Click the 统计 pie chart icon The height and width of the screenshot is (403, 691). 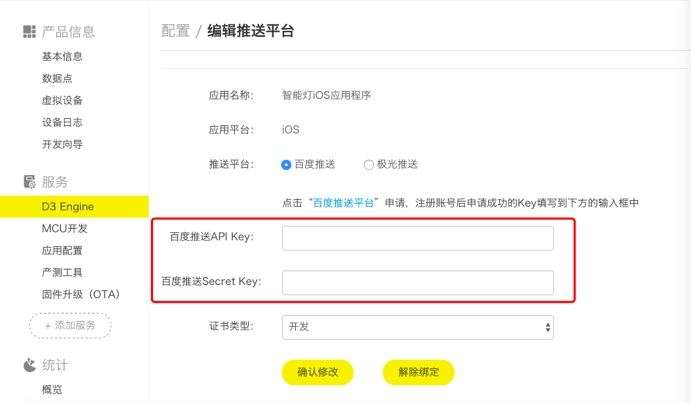(29, 365)
